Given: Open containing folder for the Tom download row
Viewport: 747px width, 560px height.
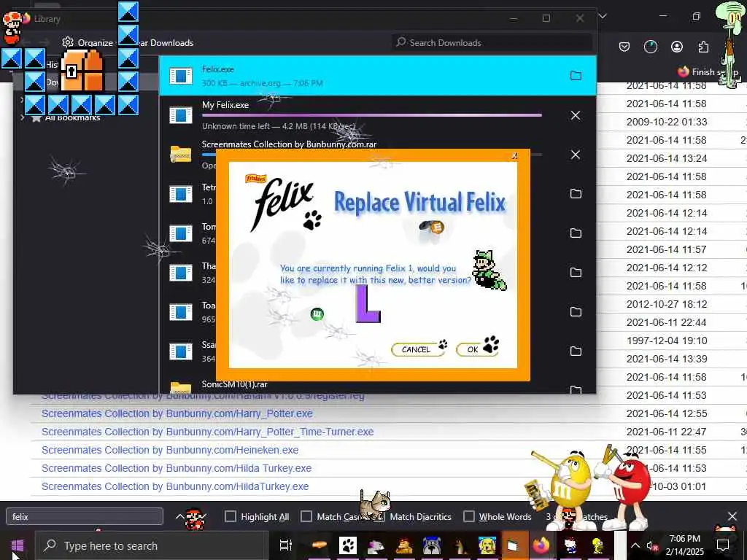Looking at the screenshot, I should tap(576, 233).
